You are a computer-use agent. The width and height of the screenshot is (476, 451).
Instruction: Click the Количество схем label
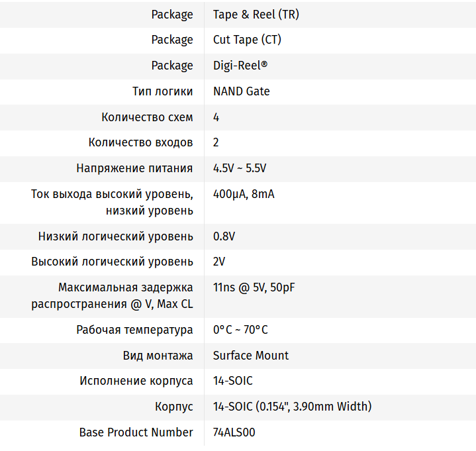coord(147,117)
